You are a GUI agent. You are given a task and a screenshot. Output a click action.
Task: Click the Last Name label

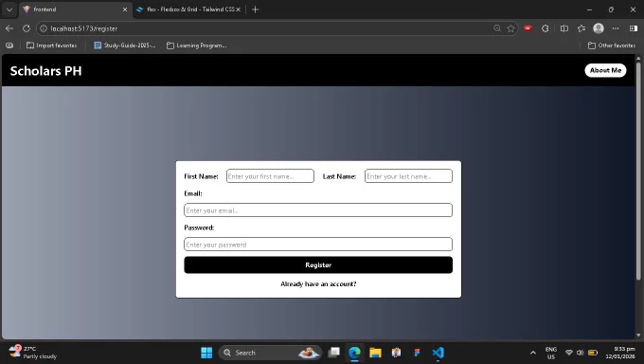[339, 176]
